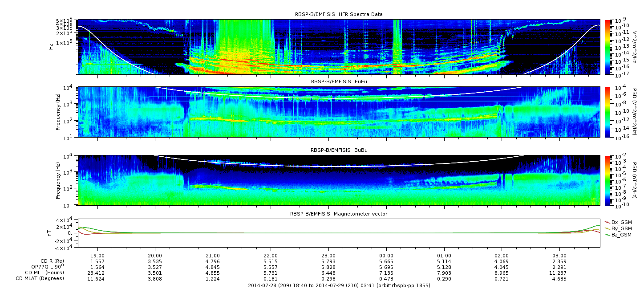Screen dimensions: 644x293
Task: Click the BuBu PSD color bar
Action: [x=607, y=180]
